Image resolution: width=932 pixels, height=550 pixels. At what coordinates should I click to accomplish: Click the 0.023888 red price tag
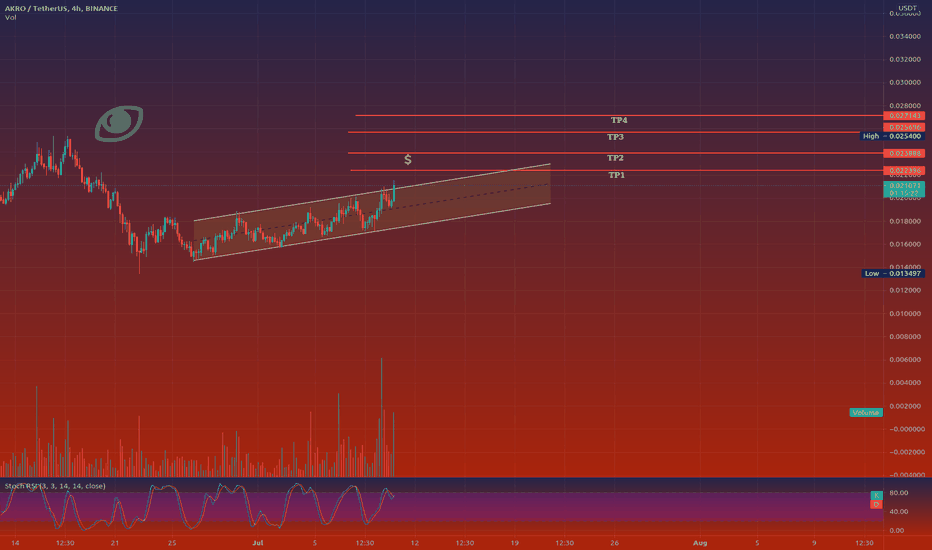903,153
